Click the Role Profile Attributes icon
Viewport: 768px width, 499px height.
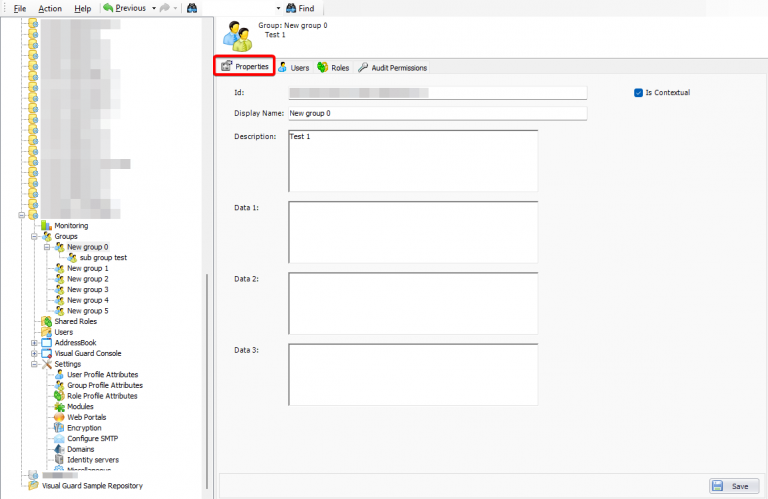coord(59,396)
